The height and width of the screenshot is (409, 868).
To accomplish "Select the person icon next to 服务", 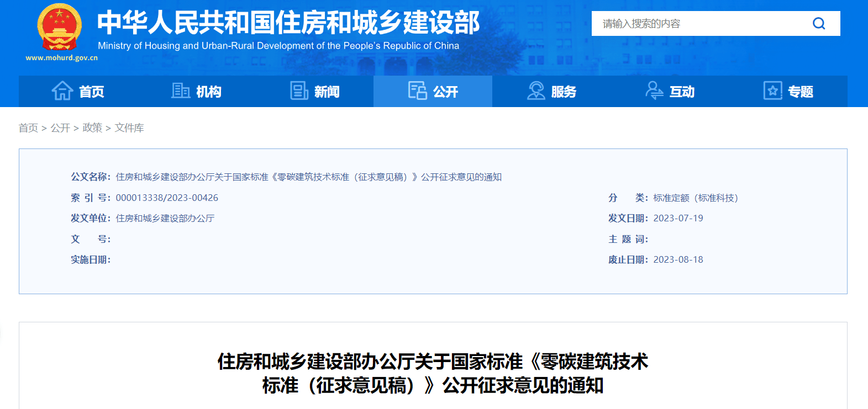I will coord(535,91).
